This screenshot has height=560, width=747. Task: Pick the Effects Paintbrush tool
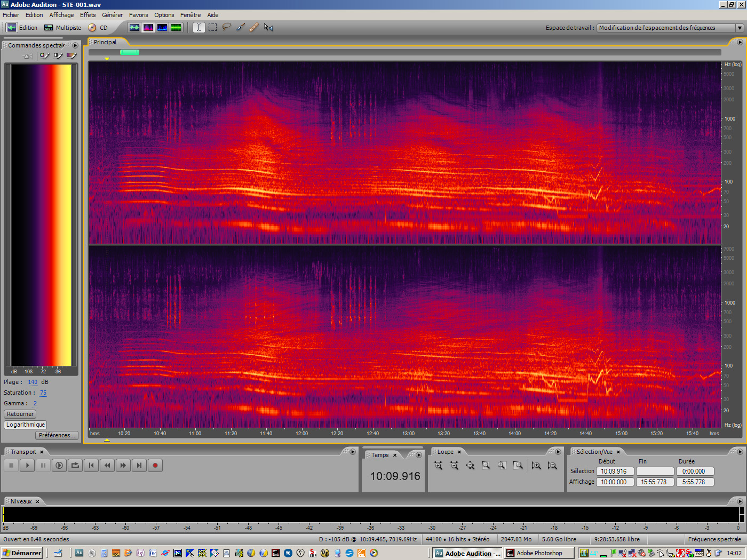tap(241, 27)
